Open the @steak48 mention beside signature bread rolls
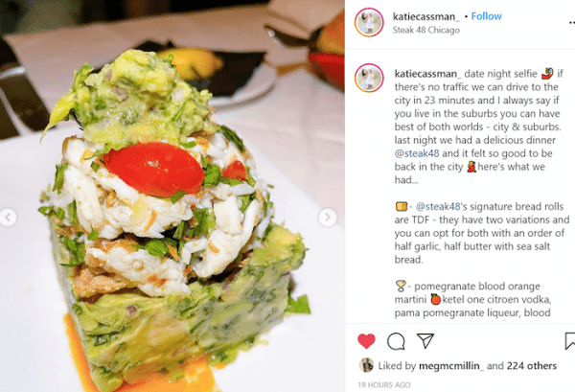 point(438,206)
